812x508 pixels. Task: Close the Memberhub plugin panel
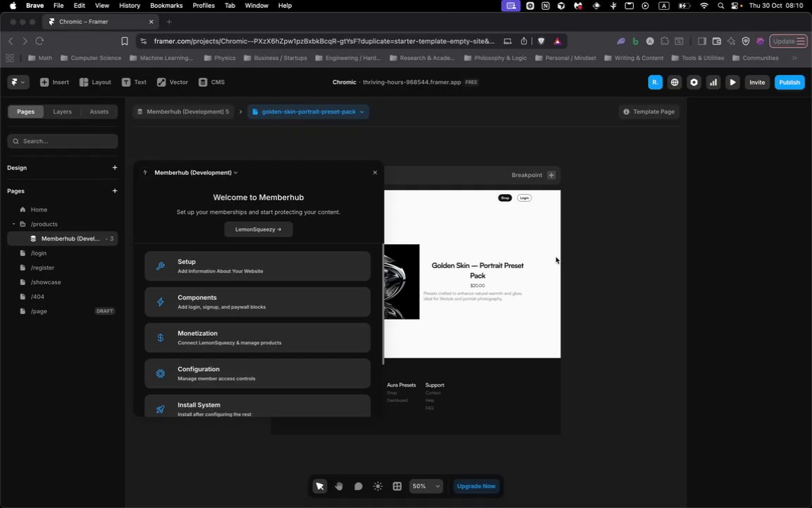point(375,173)
